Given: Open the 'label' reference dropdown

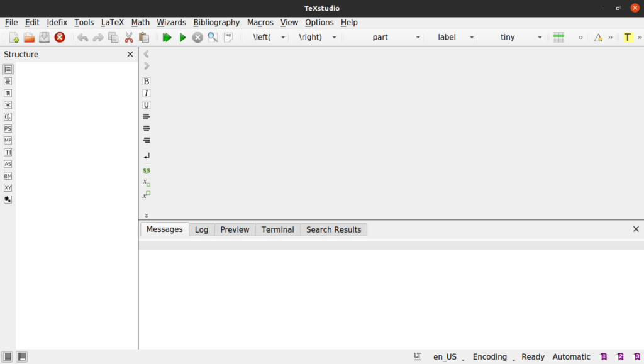Looking at the screenshot, I should tap(472, 37).
